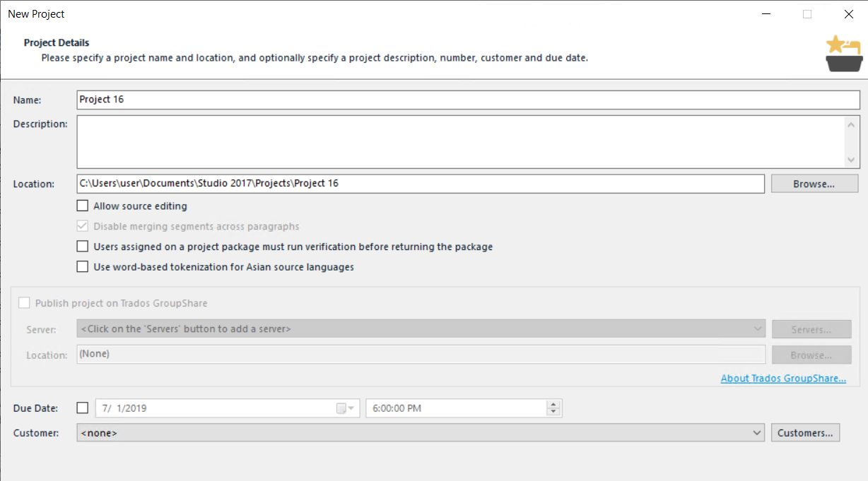The height and width of the screenshot is (481, 868).
Task: Click the 'Description:' label
Action: [x=40, y=124]
